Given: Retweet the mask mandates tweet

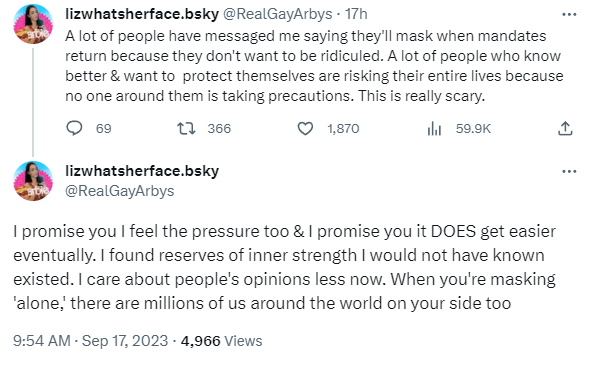Looking at the screenshot, I should 187,129.
